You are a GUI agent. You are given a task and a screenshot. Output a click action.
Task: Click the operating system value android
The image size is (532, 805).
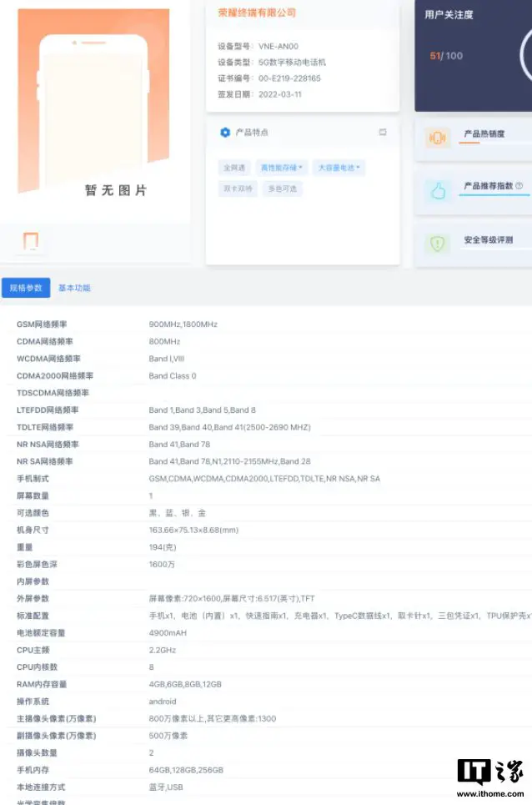(x=162, y=702)
